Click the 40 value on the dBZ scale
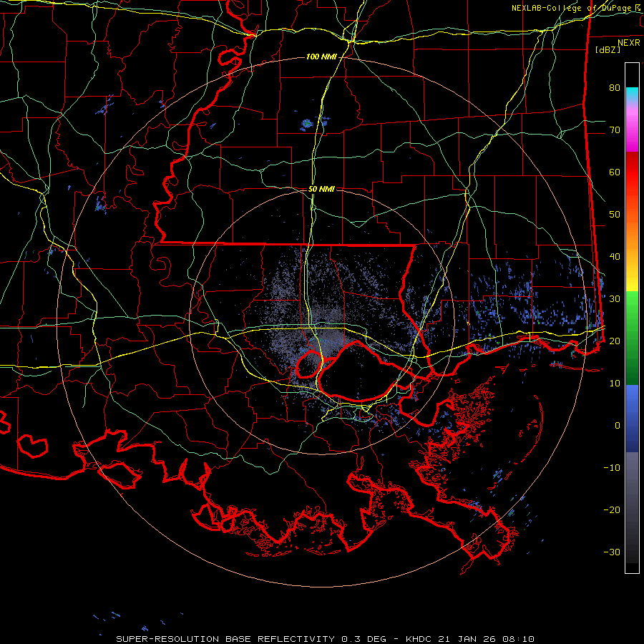This screenshot has width=644, height=644. click(x=615, y=257)
